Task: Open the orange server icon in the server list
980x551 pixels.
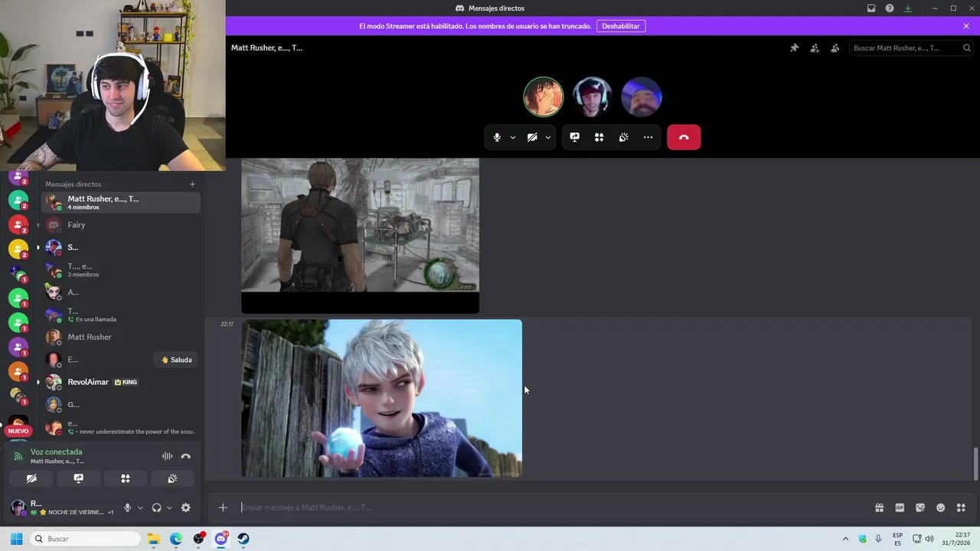Action: [18, 371]
